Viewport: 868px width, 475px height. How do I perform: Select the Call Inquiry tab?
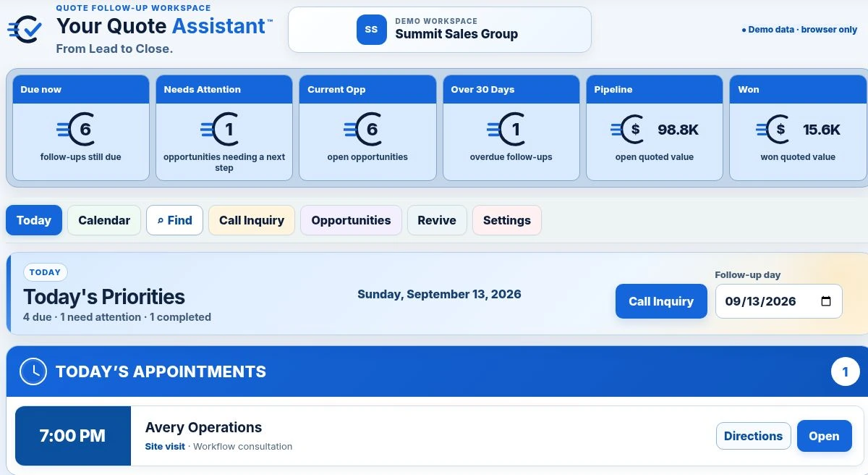click(x=252, y=220)
